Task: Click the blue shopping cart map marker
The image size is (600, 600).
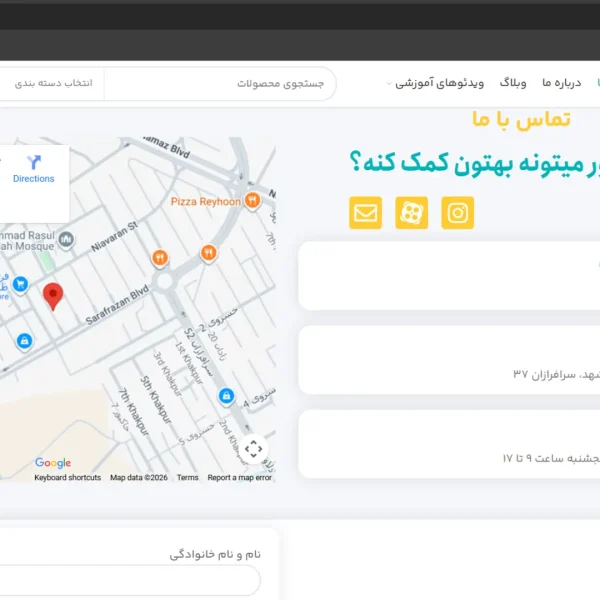Action: (21, 285)
